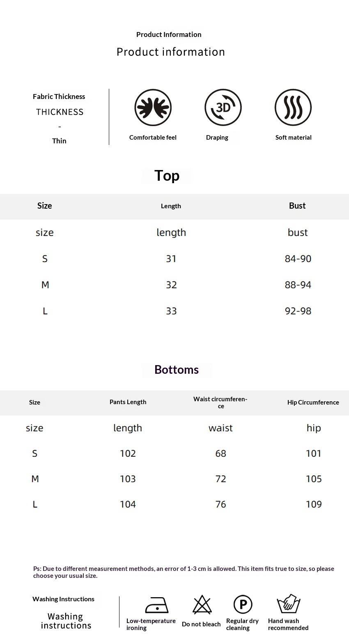Click top size M row label
The height and width of the screenshot is (644, 349).
pyautogui.click(x=45, y=285)
